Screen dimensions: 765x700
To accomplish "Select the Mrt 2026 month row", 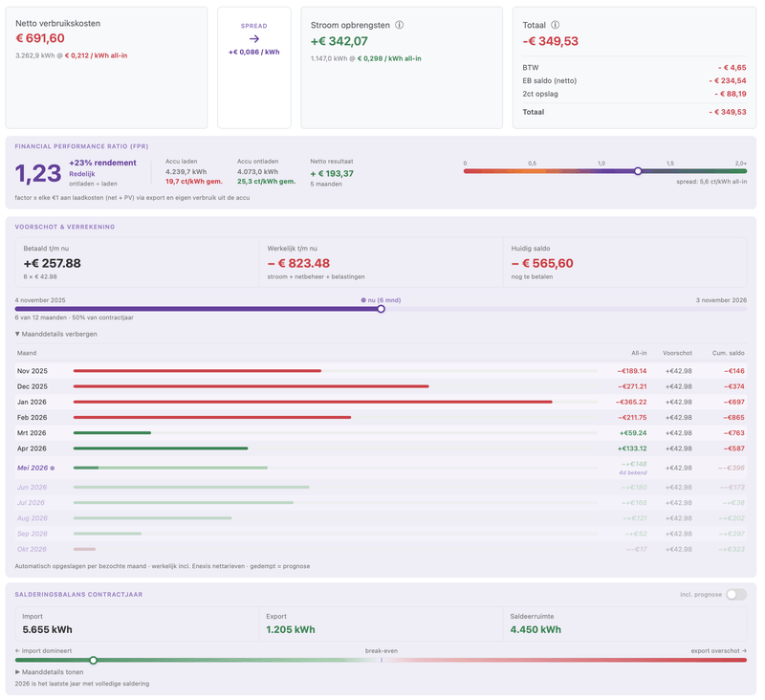I will [381, 433].
